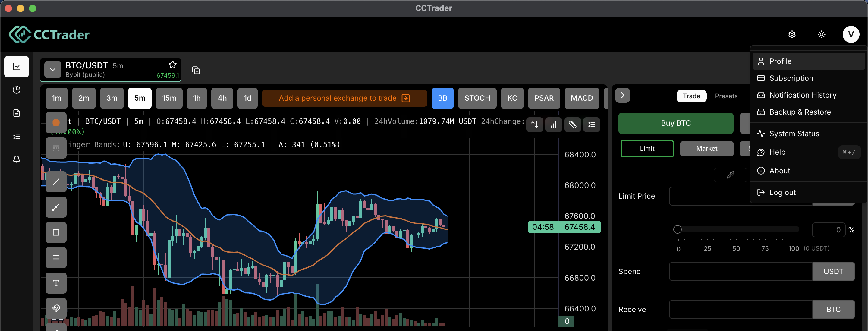Open the settings gear icon
Screen dimensions: 868x331
(792, 34)
